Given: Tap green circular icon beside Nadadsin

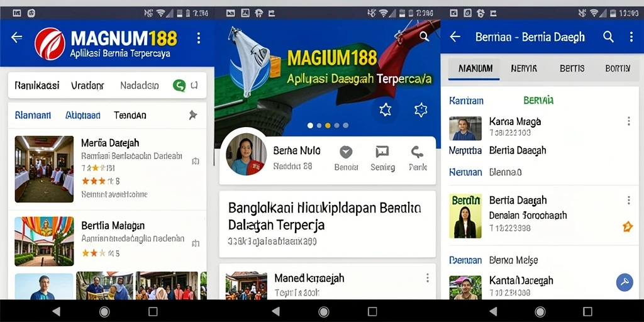Looking at the screenshot, I should tap(179, 86).
